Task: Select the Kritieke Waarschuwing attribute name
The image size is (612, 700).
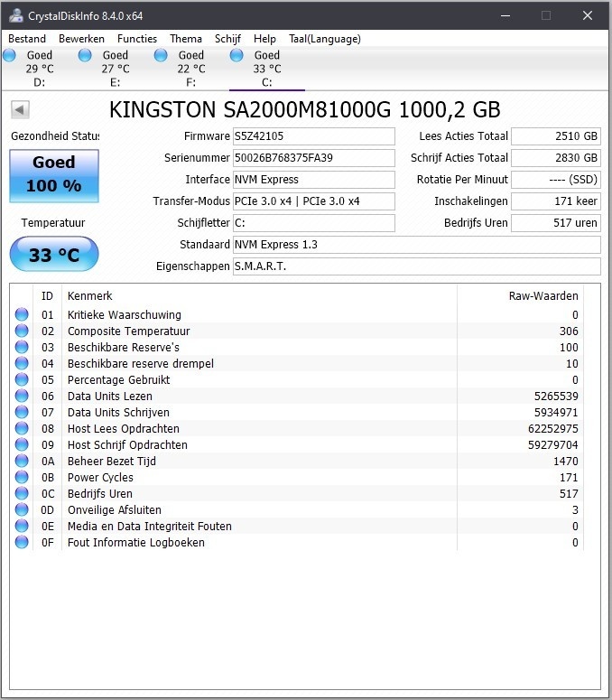Action: tap(124, 314)
